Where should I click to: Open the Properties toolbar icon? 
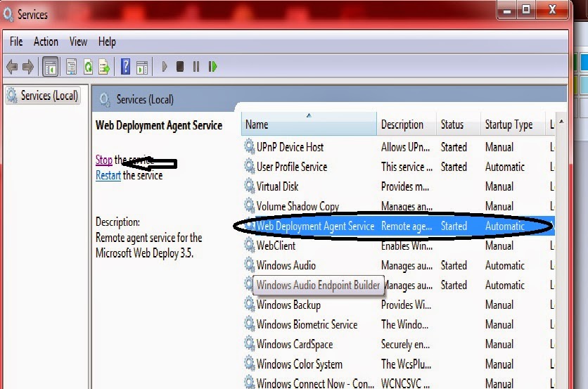click(x=71, y=67)
